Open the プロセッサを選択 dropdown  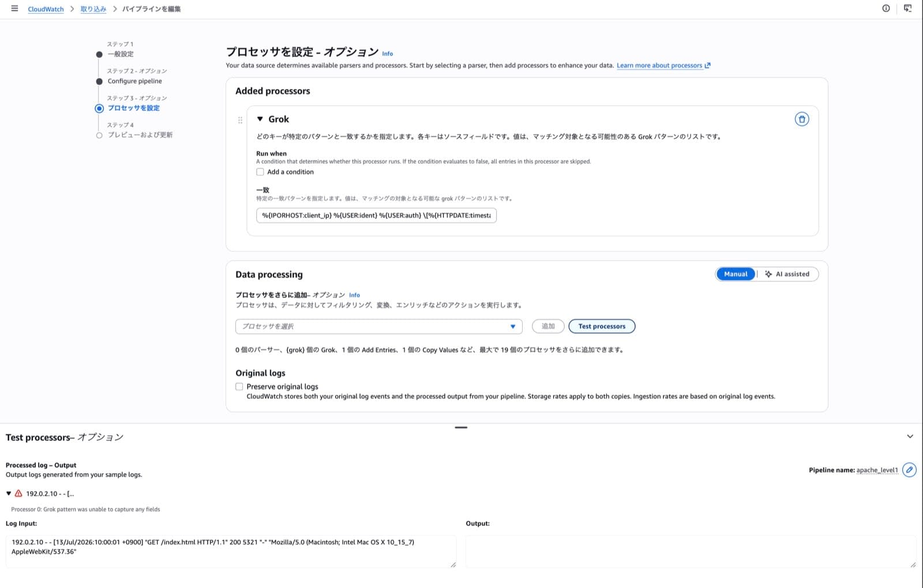pyautogui.click(x=379, y=326)
